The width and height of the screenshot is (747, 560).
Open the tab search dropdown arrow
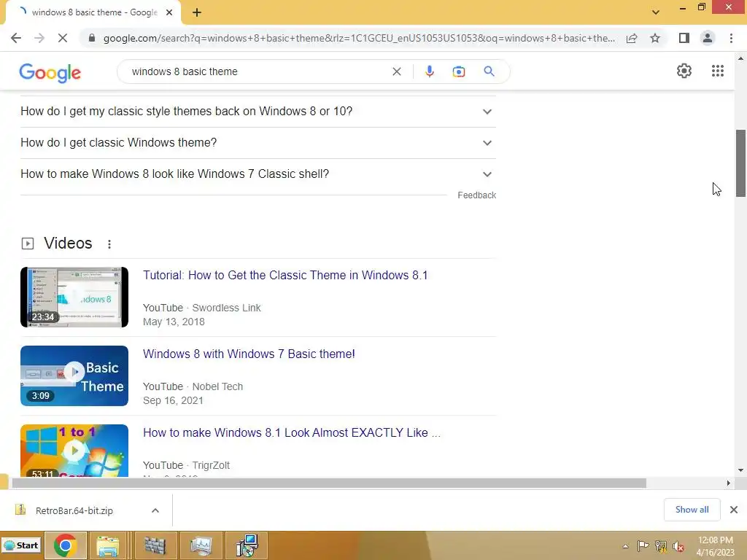pyautogui.click(x=656, y=12)
